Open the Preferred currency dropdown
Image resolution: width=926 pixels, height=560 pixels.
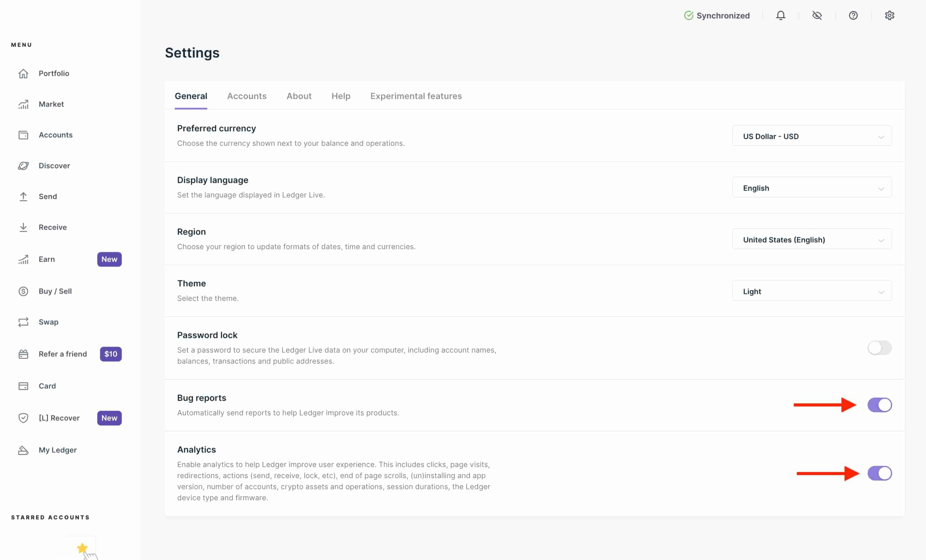point(811,136)
